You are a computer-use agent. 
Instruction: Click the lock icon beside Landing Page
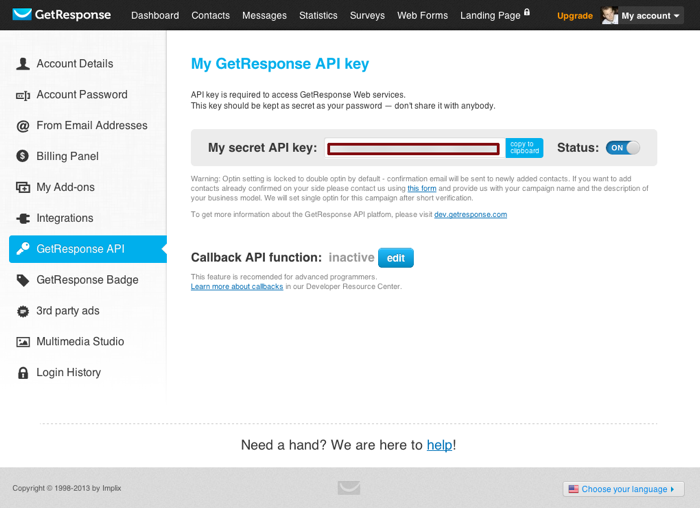527,12
